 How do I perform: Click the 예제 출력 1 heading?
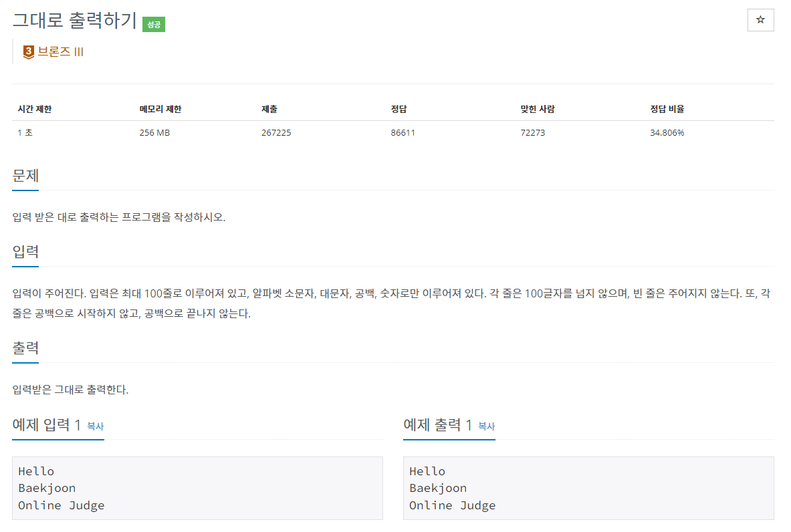437,425
